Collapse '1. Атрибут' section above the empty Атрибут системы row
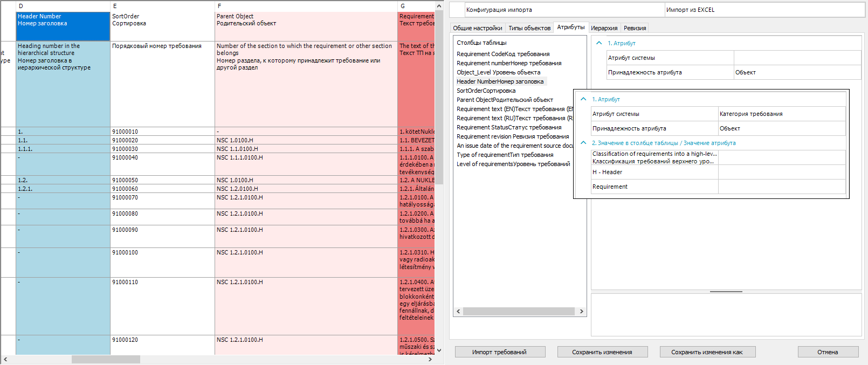This screenshot has width=868, height=365. pyautogui.click(x=599, y=43)
